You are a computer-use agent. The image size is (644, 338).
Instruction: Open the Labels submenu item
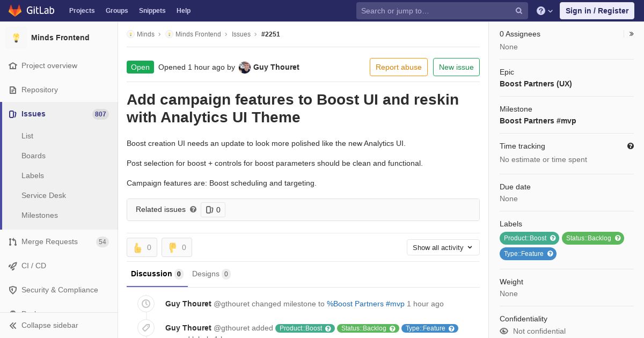click(33, 175)
